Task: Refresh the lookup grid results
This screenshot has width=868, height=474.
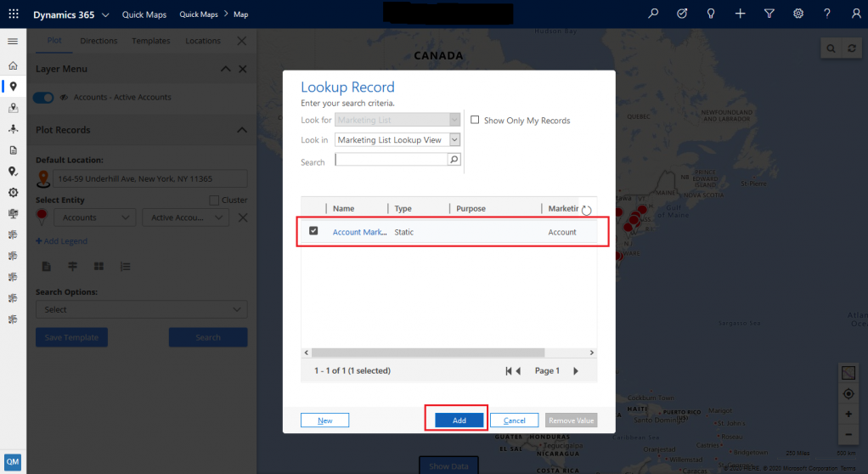Action: (587, 210)
